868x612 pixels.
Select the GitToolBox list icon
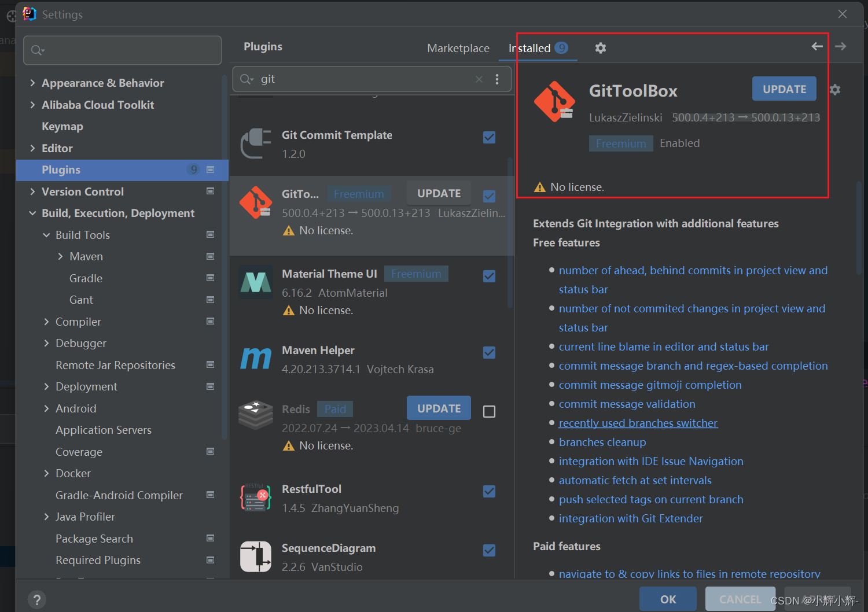click(256, 202)
